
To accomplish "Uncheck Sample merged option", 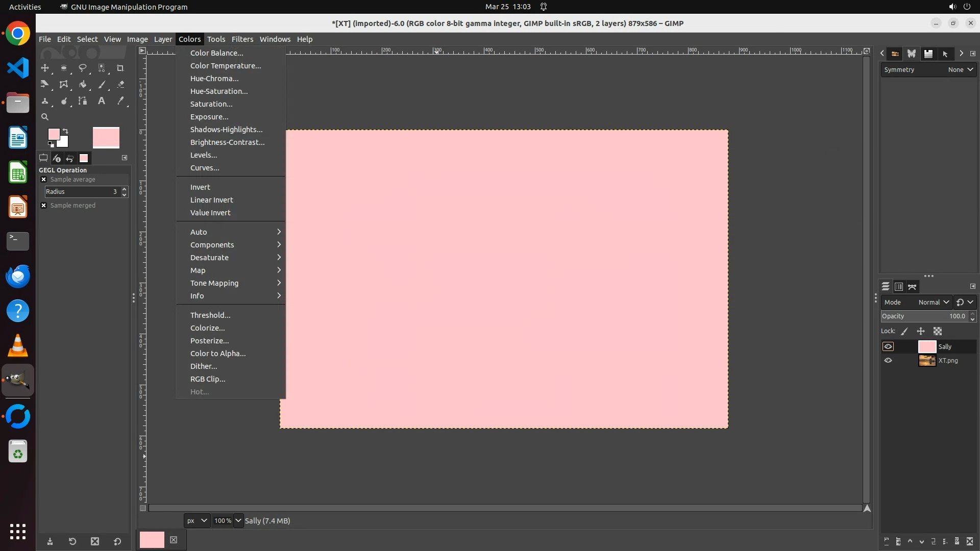I will pos(44,205).
